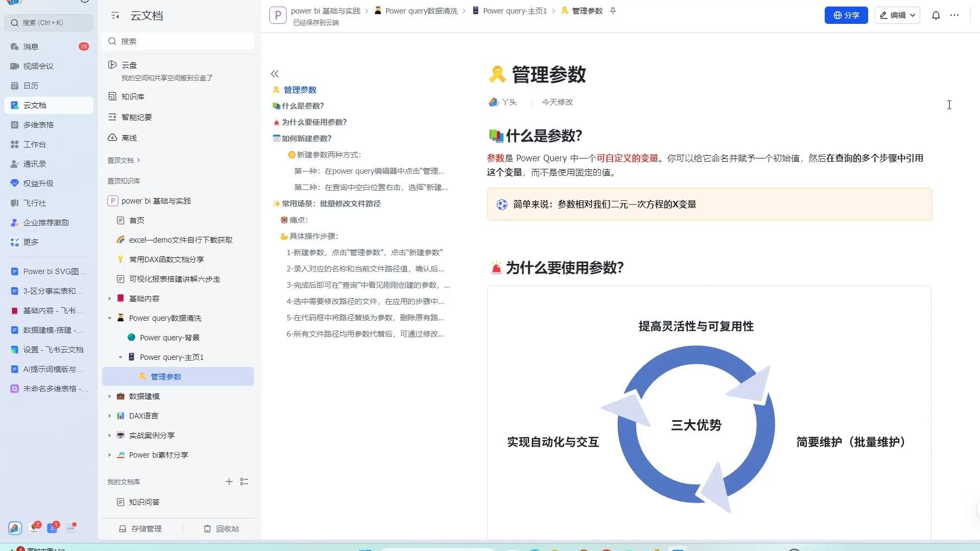This screenshot has height=551, width=980.
Task: Open 存储管理 storage management
Action: [141, 529]
